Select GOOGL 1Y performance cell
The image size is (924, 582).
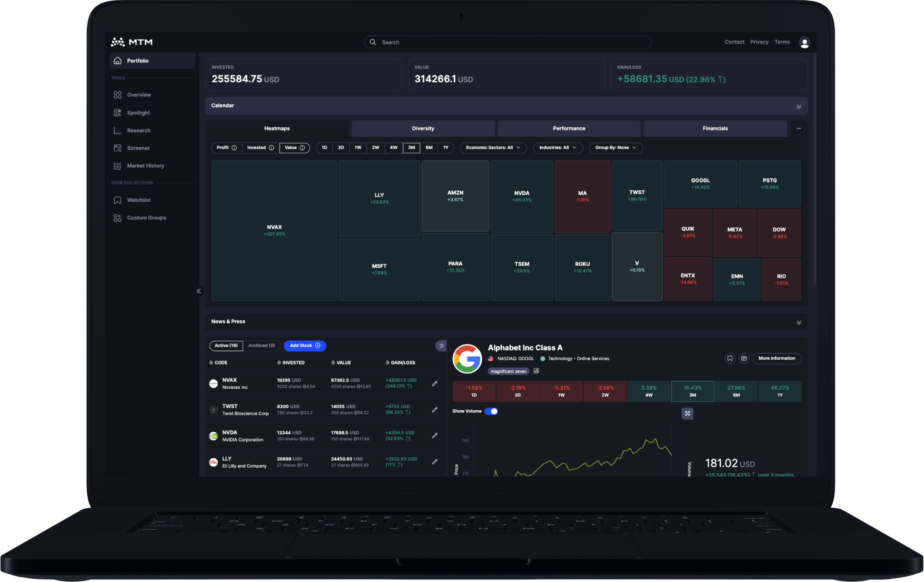click(x=780, y=392)
